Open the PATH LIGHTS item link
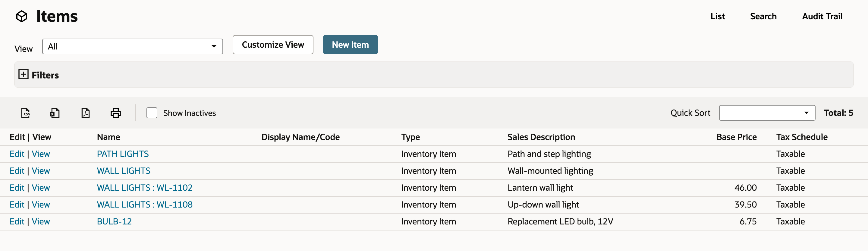868x251 pixels. 123,154
